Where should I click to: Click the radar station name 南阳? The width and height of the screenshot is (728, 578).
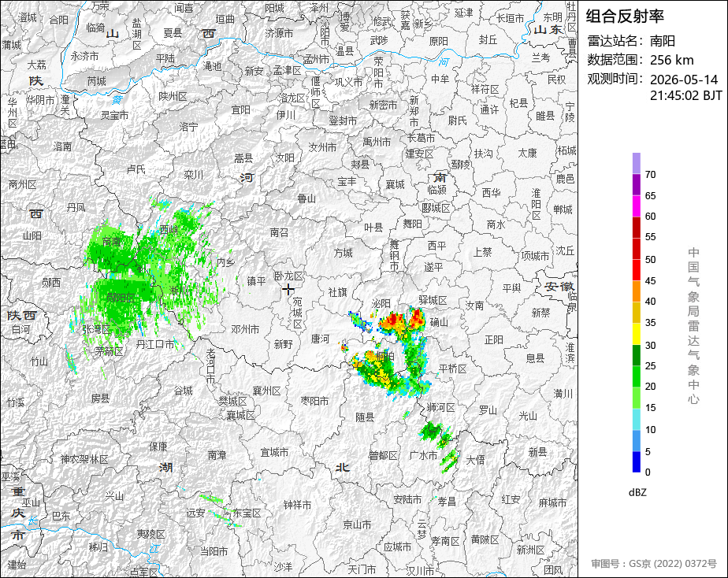663,41
